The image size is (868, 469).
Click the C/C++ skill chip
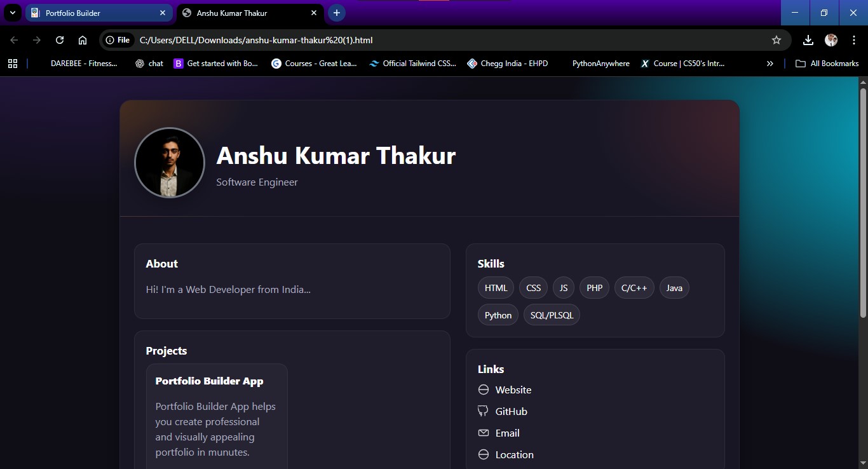(634, 288)
